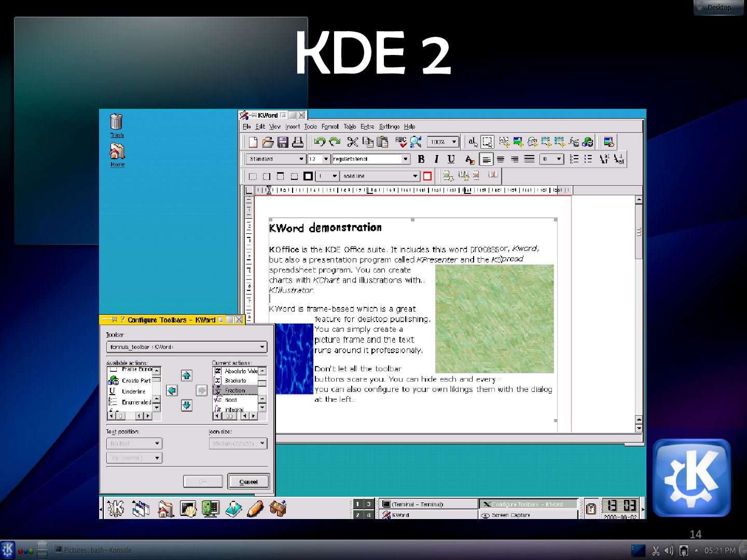Enable left text alignment

point(486,159)
